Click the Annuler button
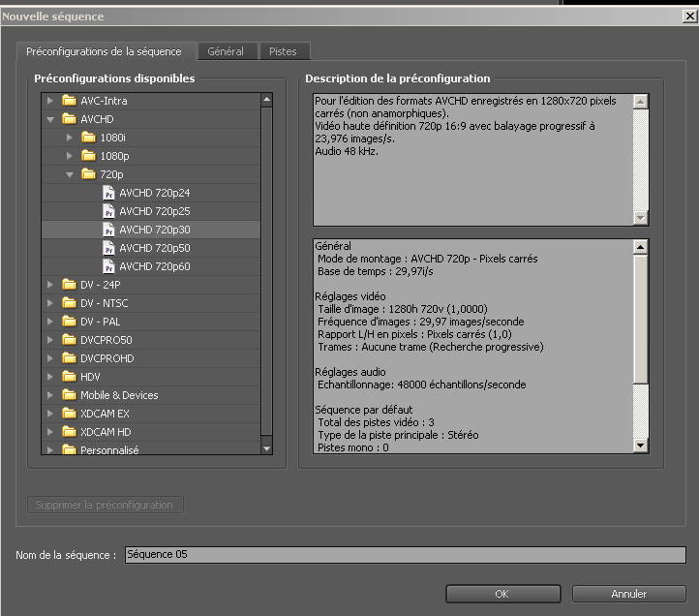This screenshot has height=616, width=699. 629,594
